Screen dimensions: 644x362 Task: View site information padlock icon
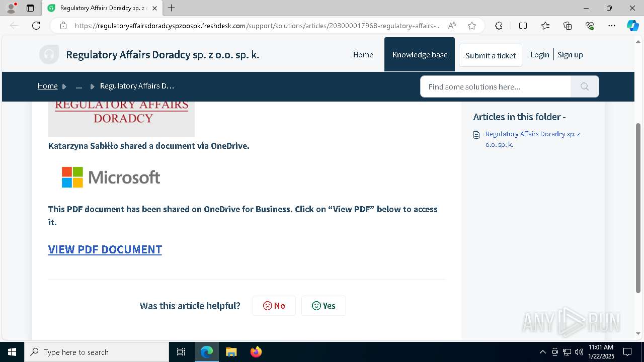point(63,26)
